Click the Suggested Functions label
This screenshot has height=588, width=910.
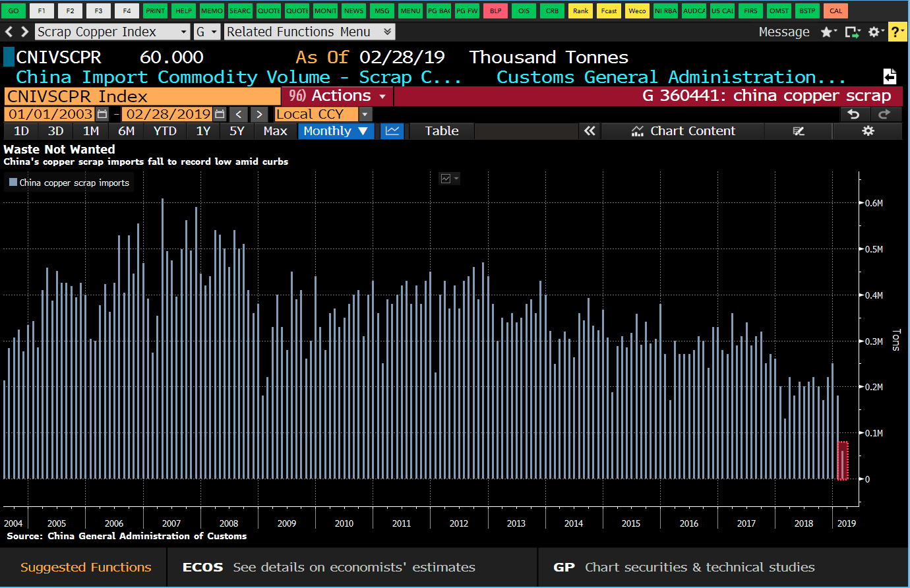tap(86, 568)
